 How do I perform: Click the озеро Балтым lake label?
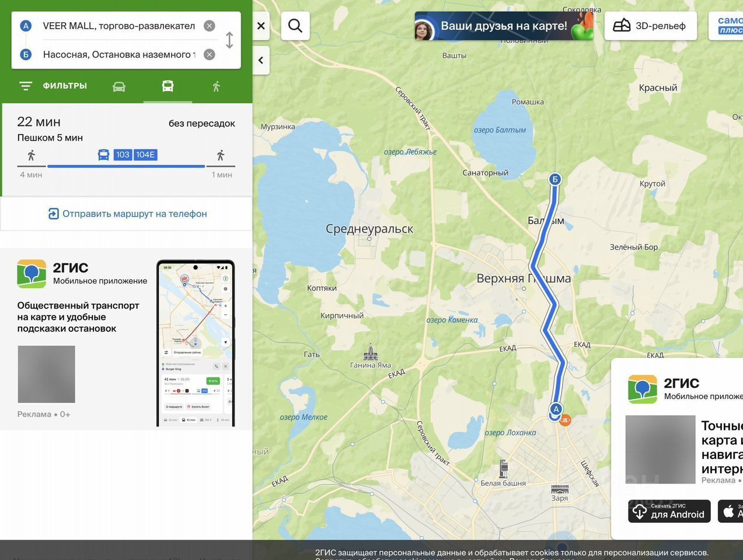click(x=500, y=130)
